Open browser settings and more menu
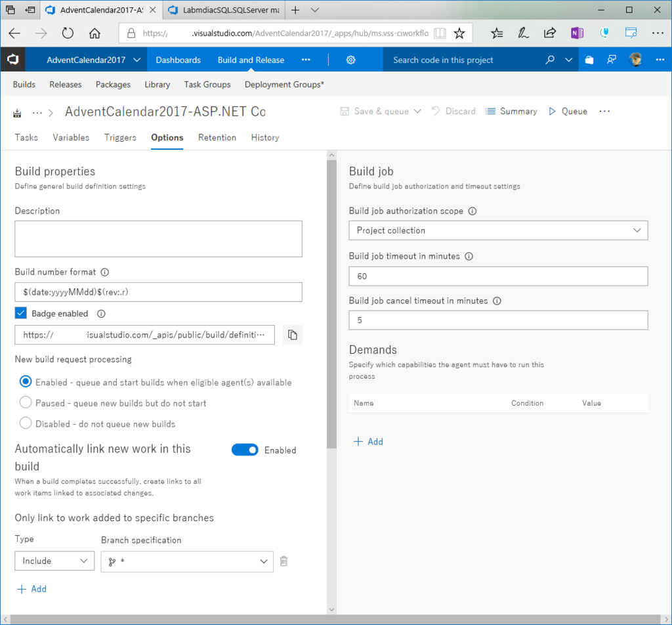 point(658,33)
